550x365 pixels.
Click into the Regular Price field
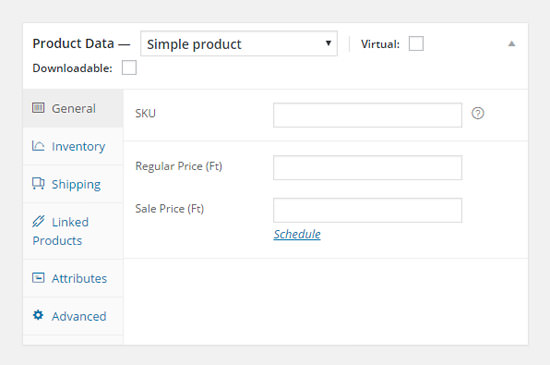(368, 168)
